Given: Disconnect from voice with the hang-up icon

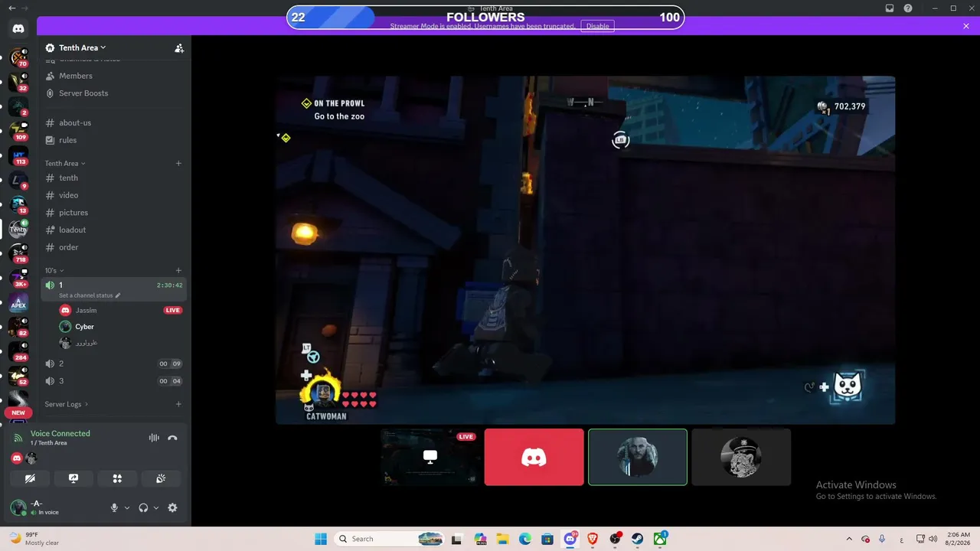Looking at the screenshot, I should [x=172, y=438].
